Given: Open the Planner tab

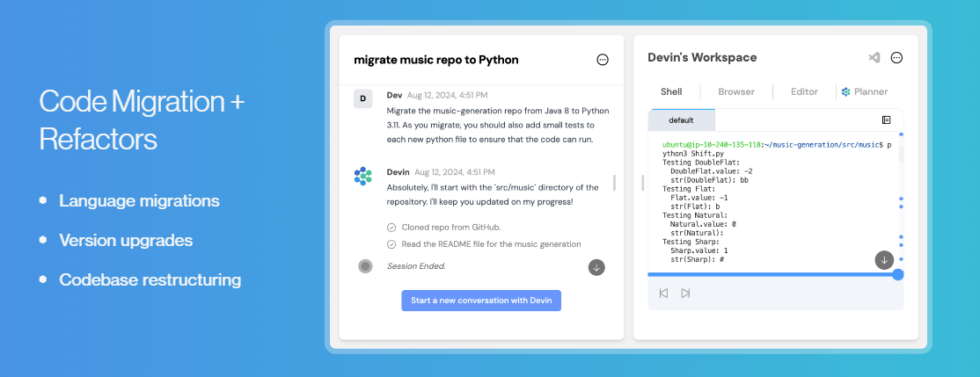Looking at the screenshot, I should click(x=865, y=91).
